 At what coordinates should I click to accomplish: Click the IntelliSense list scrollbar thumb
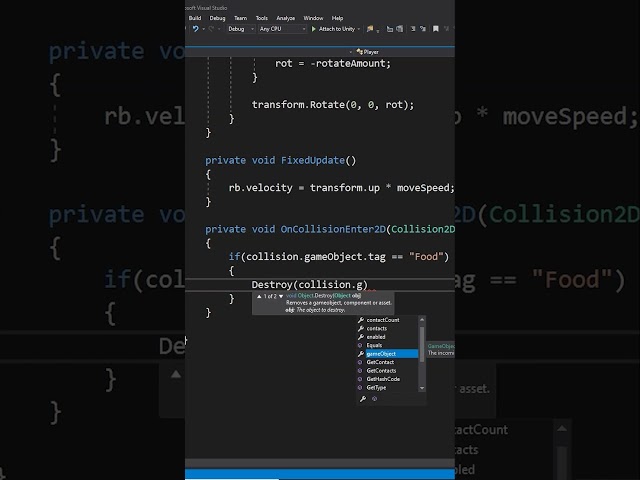422,344
